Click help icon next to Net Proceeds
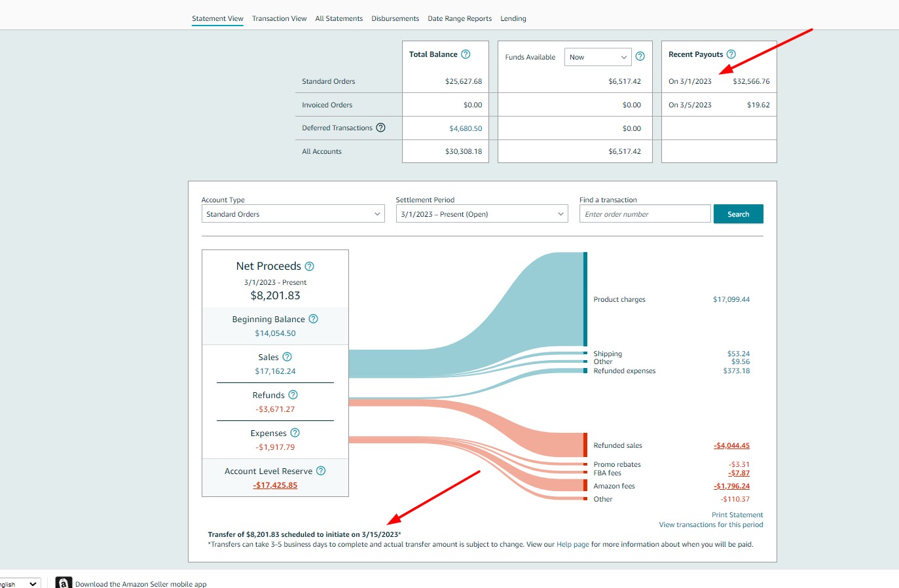Image resolution: width=899 pixels, height=588 pixels. pos(310,266)
